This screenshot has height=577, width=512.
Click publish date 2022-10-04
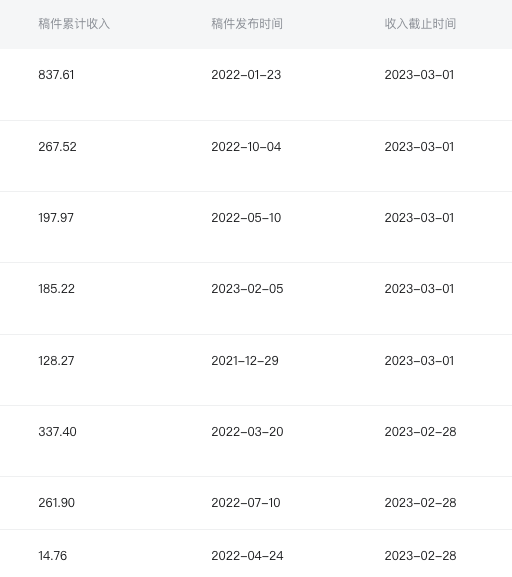246,147
